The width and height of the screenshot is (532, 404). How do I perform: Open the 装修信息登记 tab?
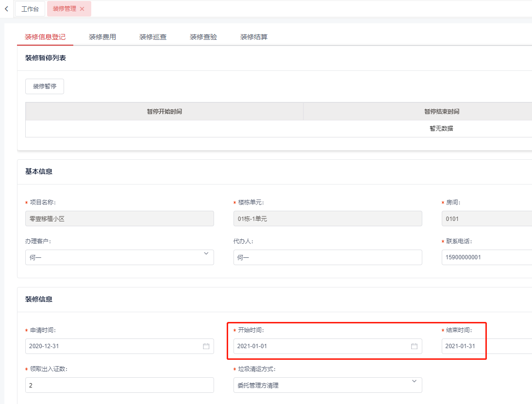click(45, 37)
